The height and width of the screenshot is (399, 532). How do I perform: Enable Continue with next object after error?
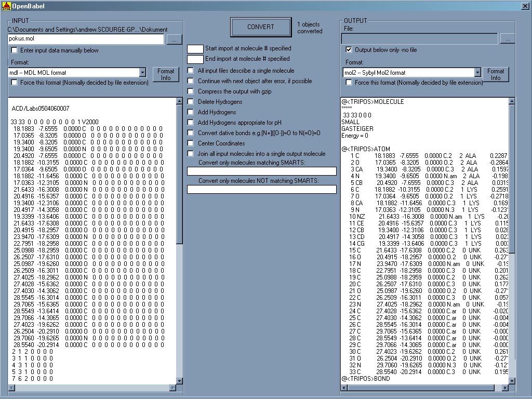pos(191,81)
